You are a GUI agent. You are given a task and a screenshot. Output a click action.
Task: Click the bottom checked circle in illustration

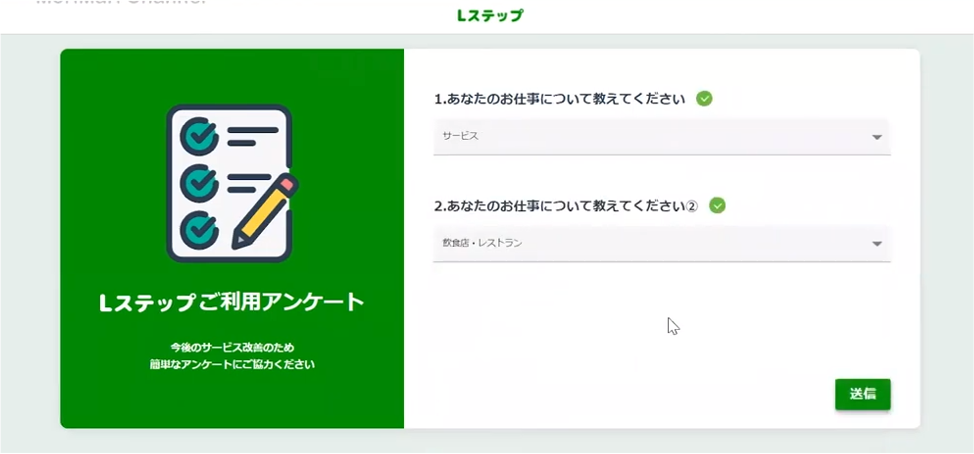(x=199, y=230)
